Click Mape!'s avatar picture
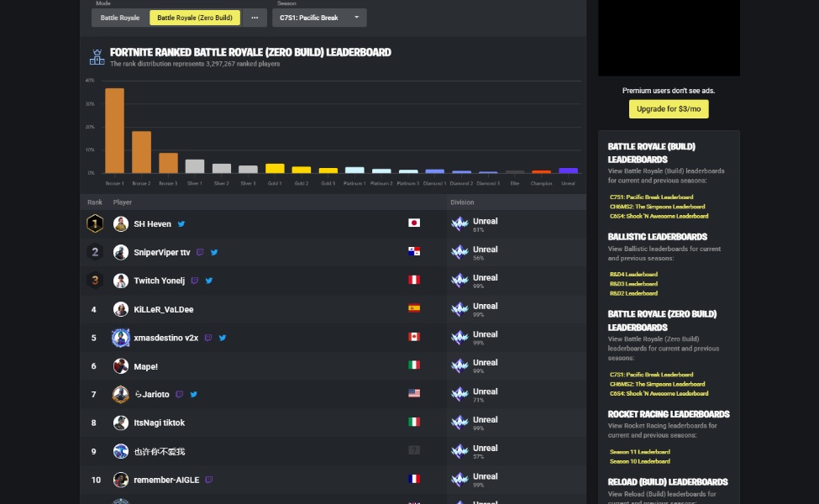This screenshot has width=819, height=504. coord(121,366)
